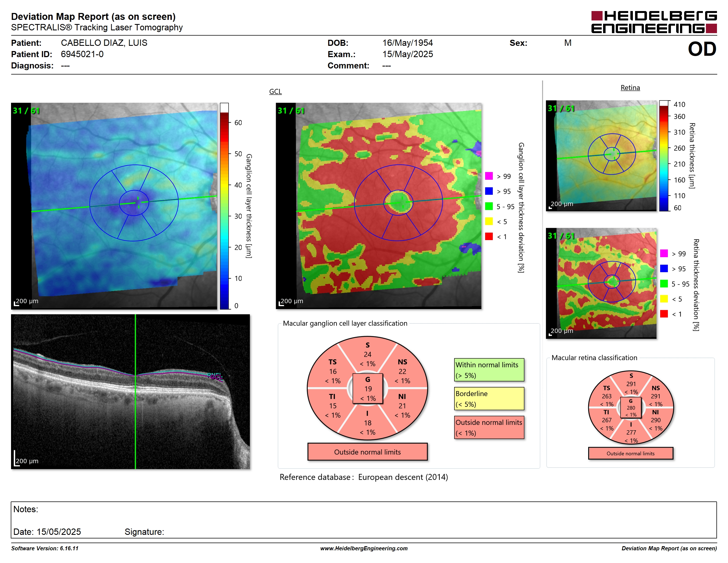This screenshot has width=728, height=563.
Task: Click the retina chart S sector value 291
Action: [631, 384]
